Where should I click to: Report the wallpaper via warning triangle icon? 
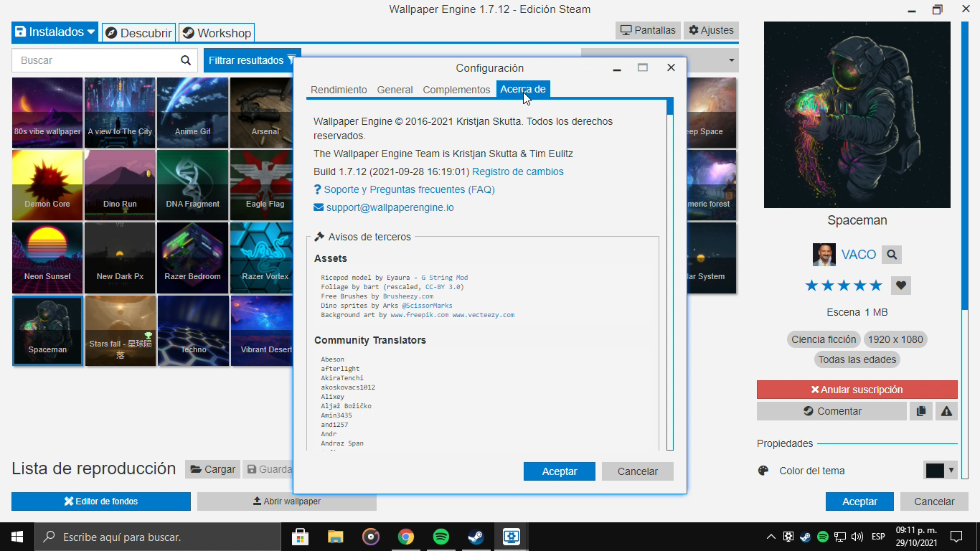(x=946, y=411)
